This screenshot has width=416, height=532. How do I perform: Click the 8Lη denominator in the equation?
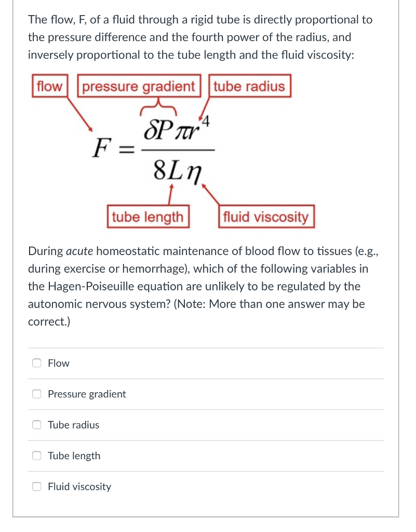click(177, 169)
